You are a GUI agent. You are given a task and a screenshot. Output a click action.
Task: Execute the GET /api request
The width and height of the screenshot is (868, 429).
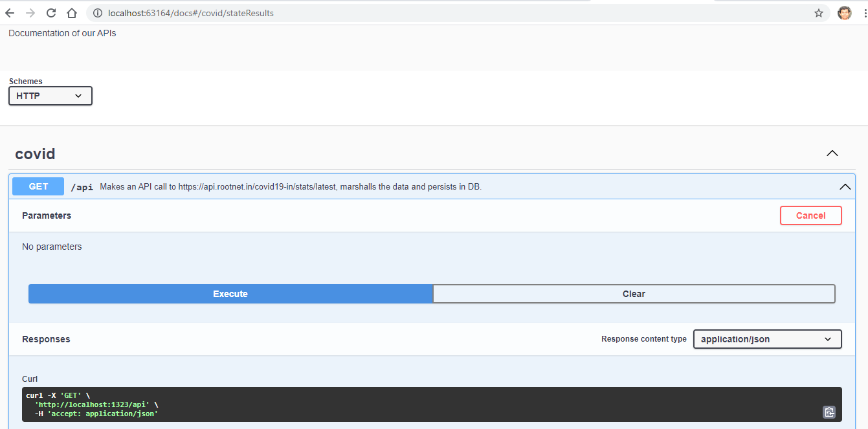tap(230, 293)
